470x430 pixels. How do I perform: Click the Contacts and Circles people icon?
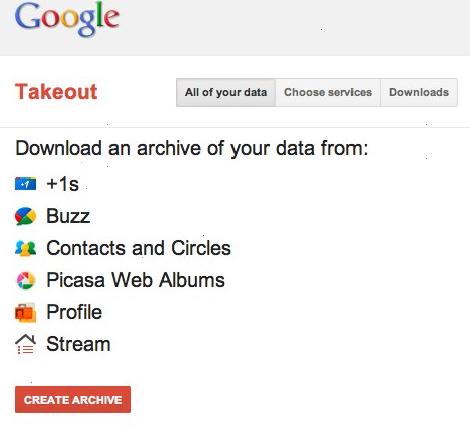tap(25, 248)
